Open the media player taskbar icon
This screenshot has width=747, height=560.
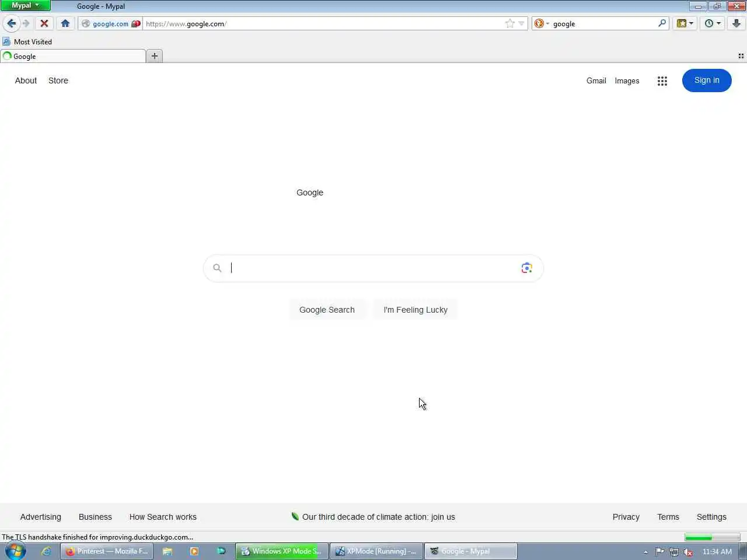click(x=194, y=551)
